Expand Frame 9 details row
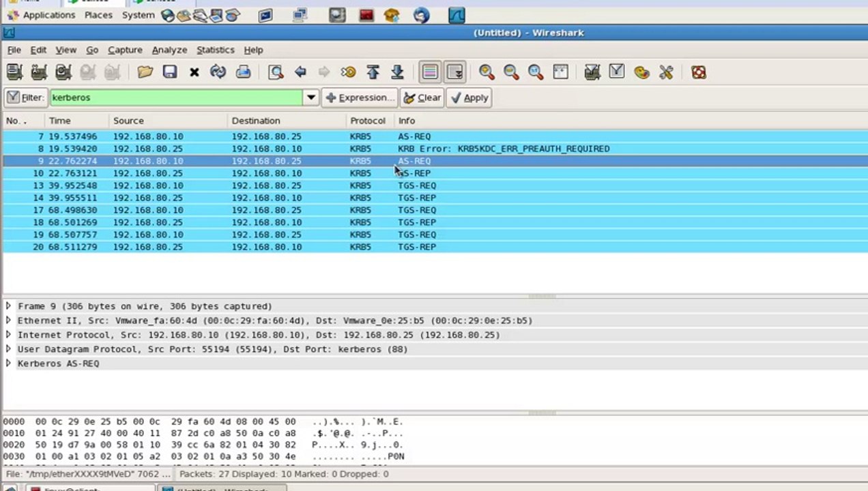 click(8, 306)
